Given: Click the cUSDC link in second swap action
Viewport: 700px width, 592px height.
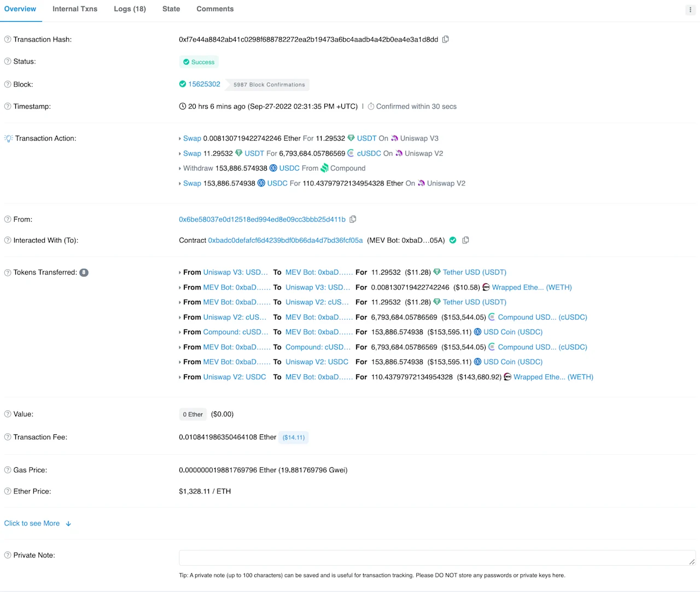Looking at the screenshot, I should [x=369, y=153].
